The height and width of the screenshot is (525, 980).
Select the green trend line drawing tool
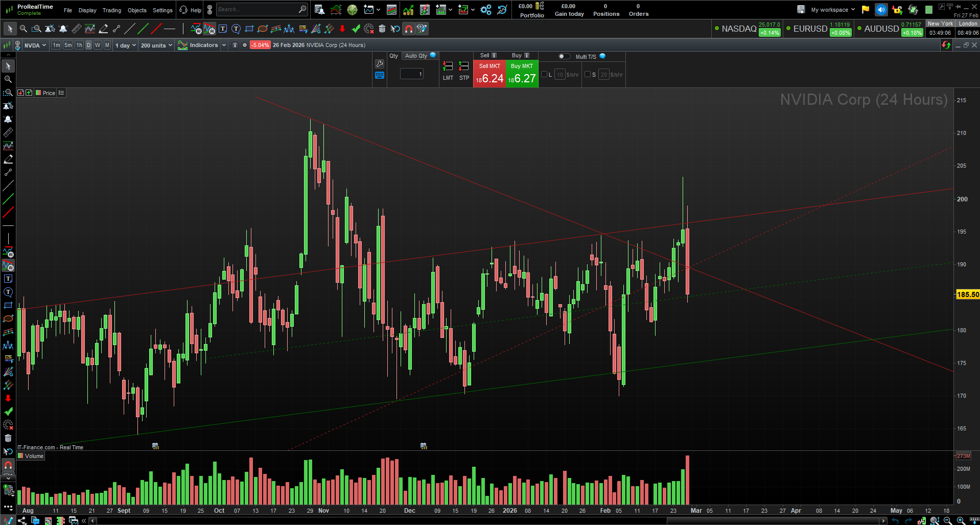(x=143, y=29)
